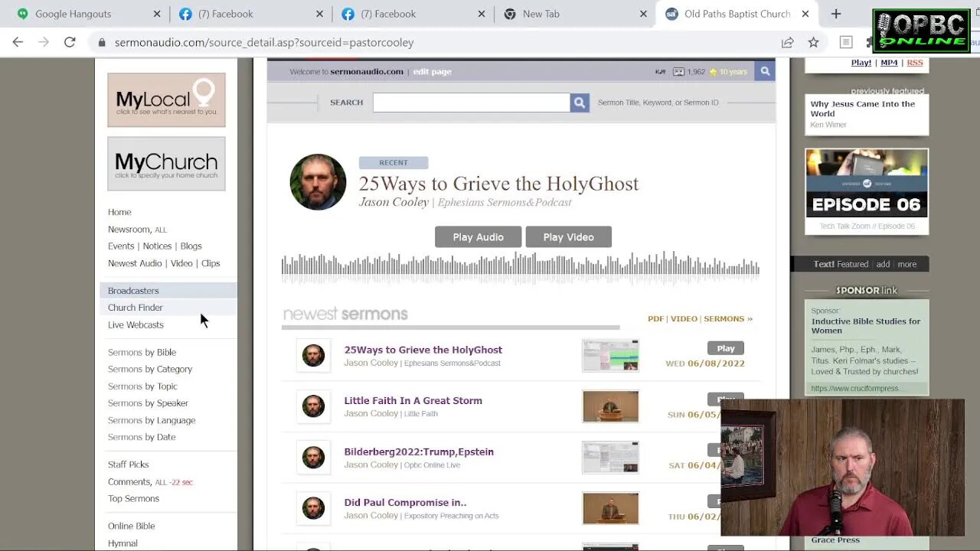
Task: Open the Did Paul Compromise in.. sermon
Action: pyautogui.click(x=405, y=502)
